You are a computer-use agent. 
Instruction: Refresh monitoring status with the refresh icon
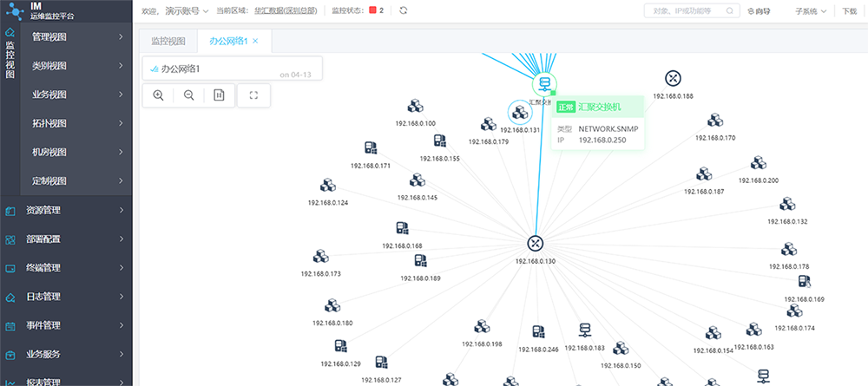click(404, 10)
